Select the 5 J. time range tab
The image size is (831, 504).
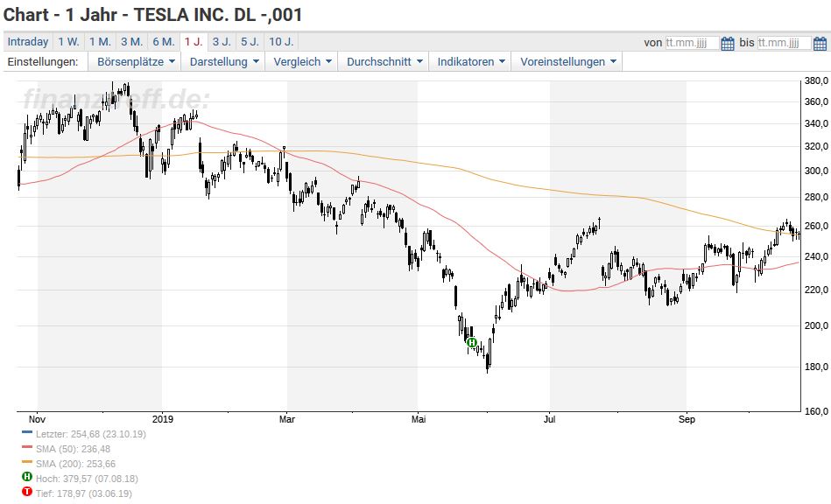[250, 42]
